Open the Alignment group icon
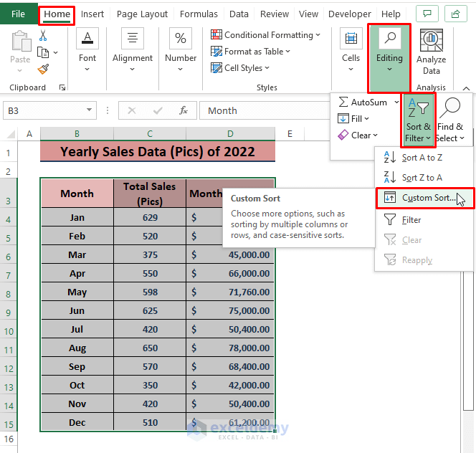Image resolution: width=476 pixels, height=453 pixels. click(133, 38)
